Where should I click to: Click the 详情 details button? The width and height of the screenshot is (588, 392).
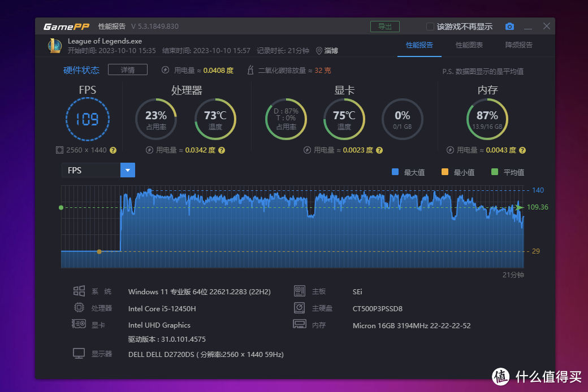[x=128, y=69]
